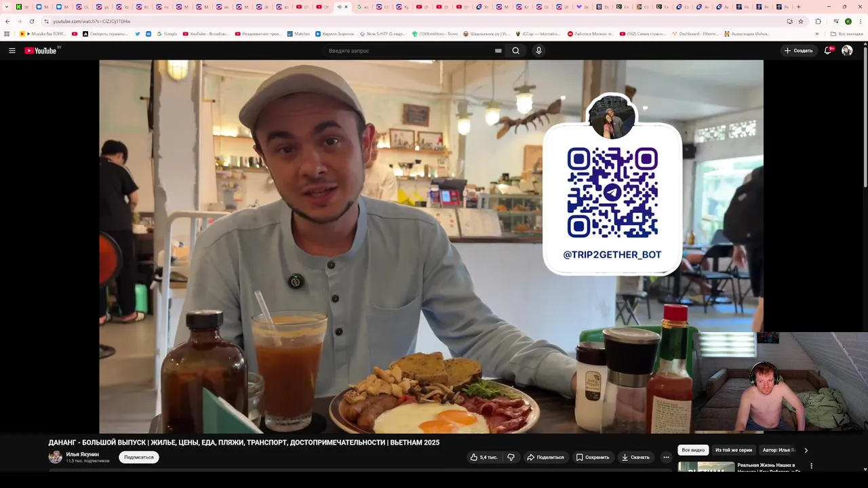Open the Muzyka Na TOPIE bookmark

tap(43, 33)
